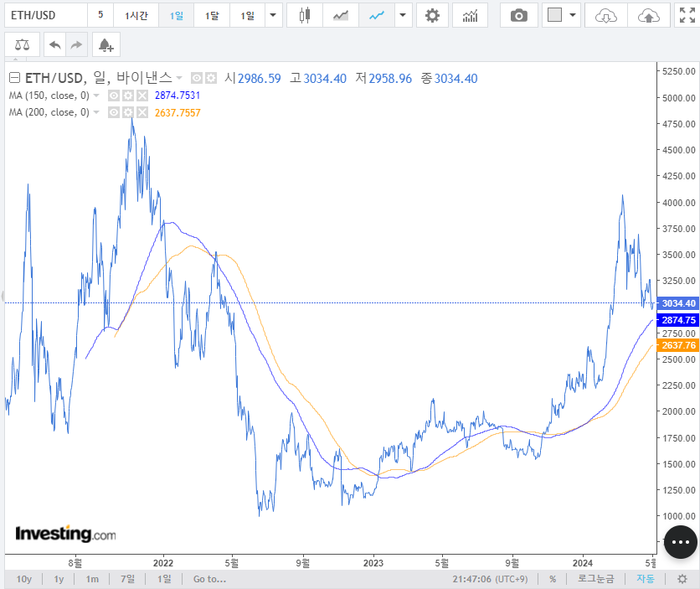Collapse the legend with the minus box
700x589 pixels.
click(14, 78)
